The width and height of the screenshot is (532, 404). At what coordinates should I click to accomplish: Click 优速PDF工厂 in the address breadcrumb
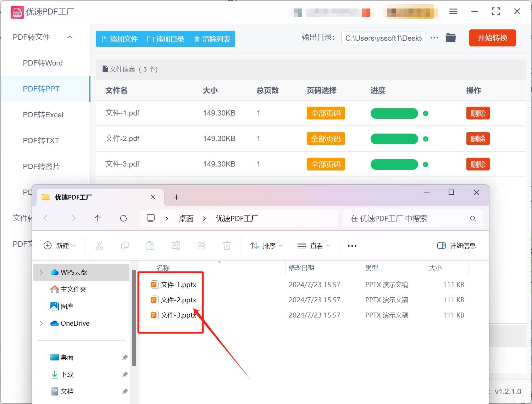[237, 219]
